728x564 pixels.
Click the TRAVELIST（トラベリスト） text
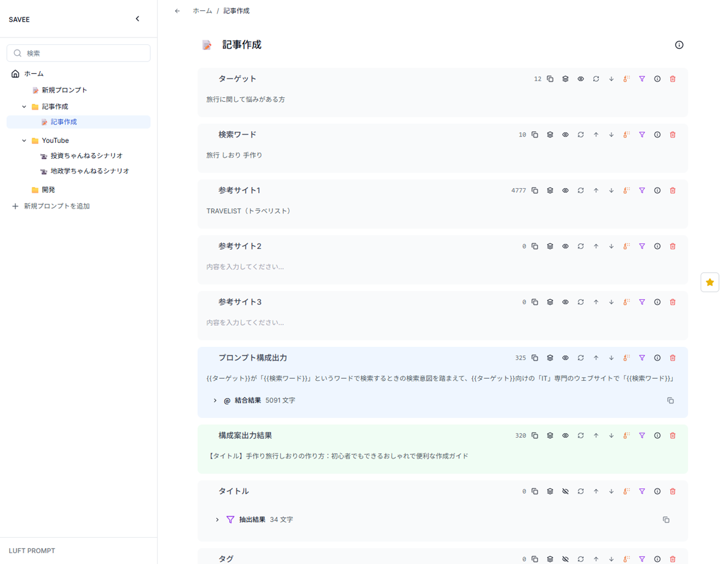coord(250,211)
